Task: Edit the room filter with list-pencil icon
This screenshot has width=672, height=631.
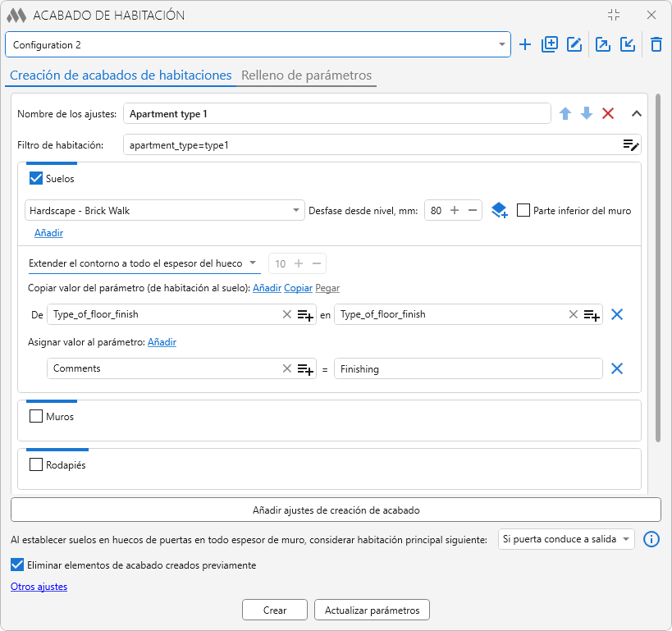Action: (x=631, y=145)
